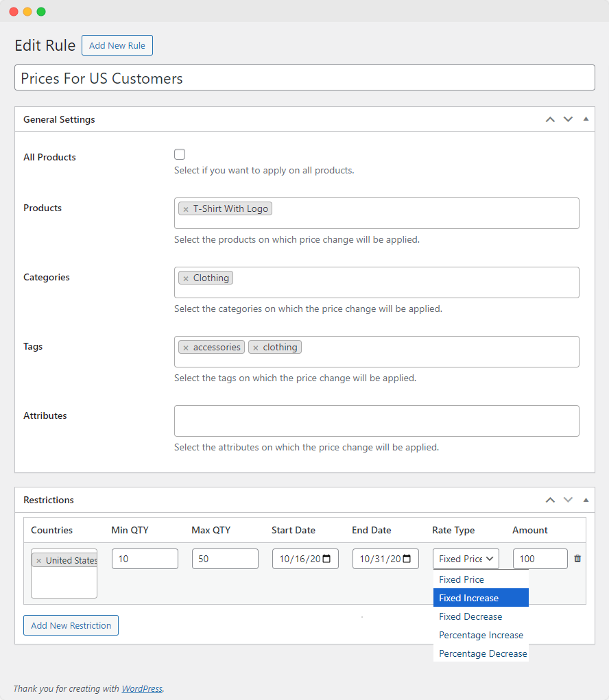This screenshot has height=700, width=609.
Task: Remove the accessories tag
Action: click(x=186, y=348)
